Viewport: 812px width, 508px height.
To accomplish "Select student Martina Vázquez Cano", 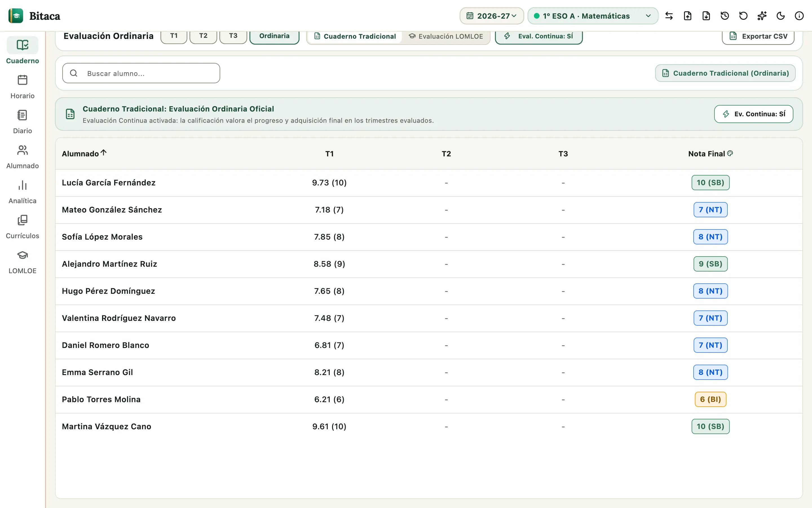I will click(x=106, y=426).
